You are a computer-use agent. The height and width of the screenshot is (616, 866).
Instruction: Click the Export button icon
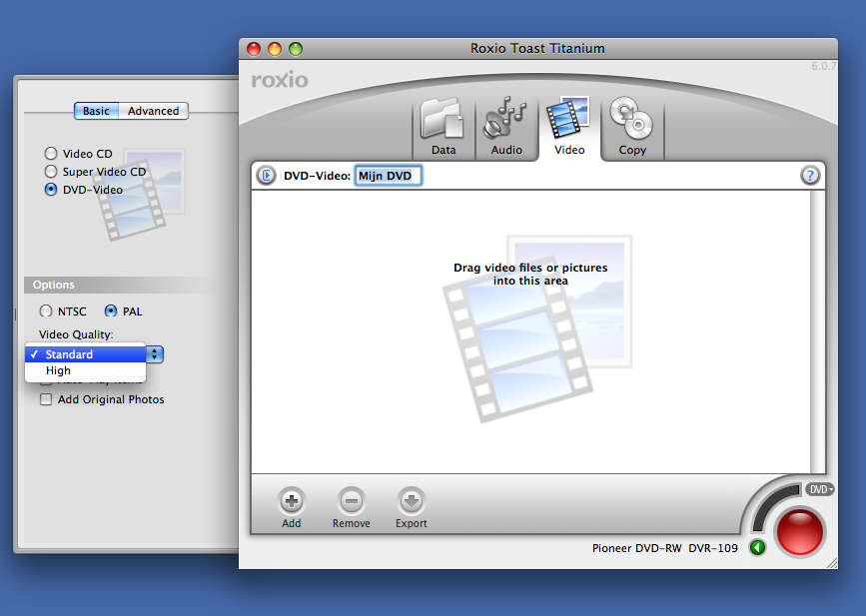(x=411, y=501)
